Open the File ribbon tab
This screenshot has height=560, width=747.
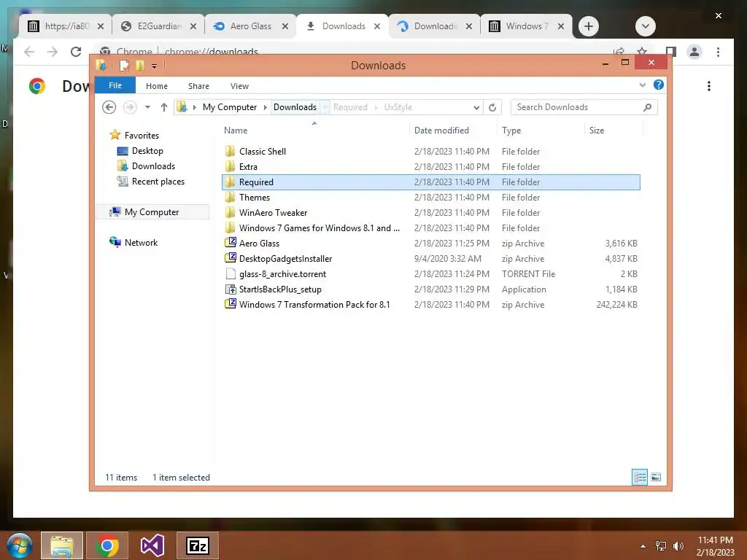pyautogui.click(x=115, y=85)
